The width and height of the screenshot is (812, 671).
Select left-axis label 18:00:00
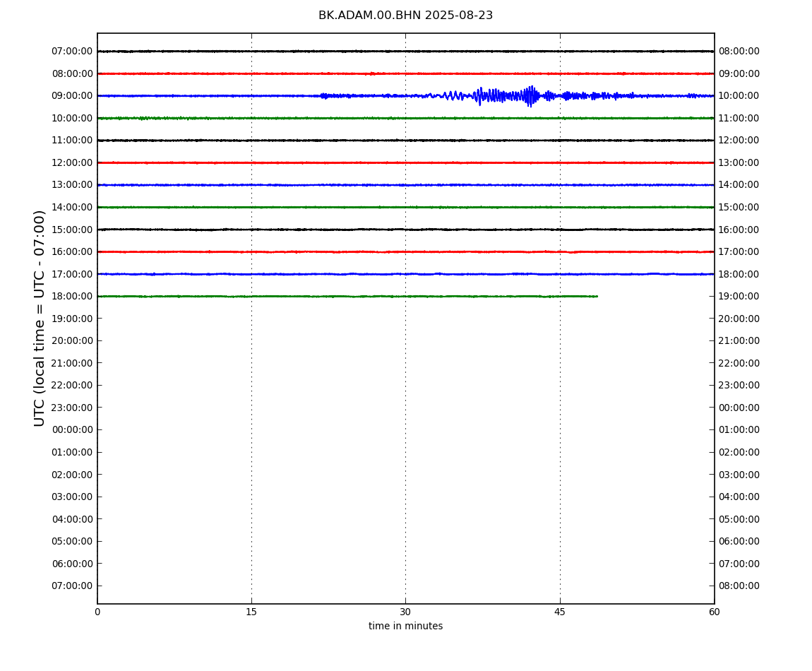(72, 297)
